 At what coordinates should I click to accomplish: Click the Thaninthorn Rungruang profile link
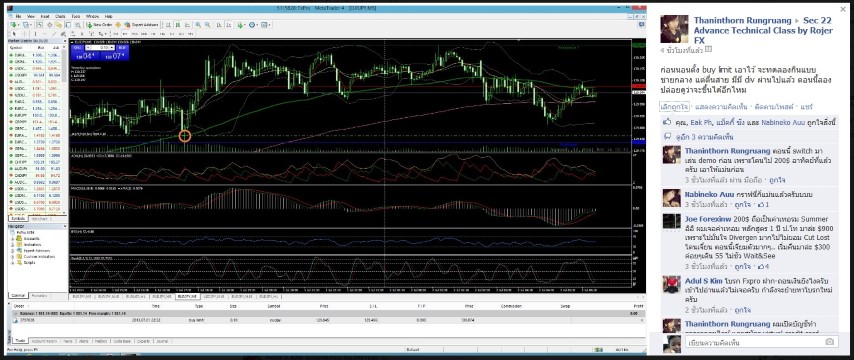pos(729,21)
